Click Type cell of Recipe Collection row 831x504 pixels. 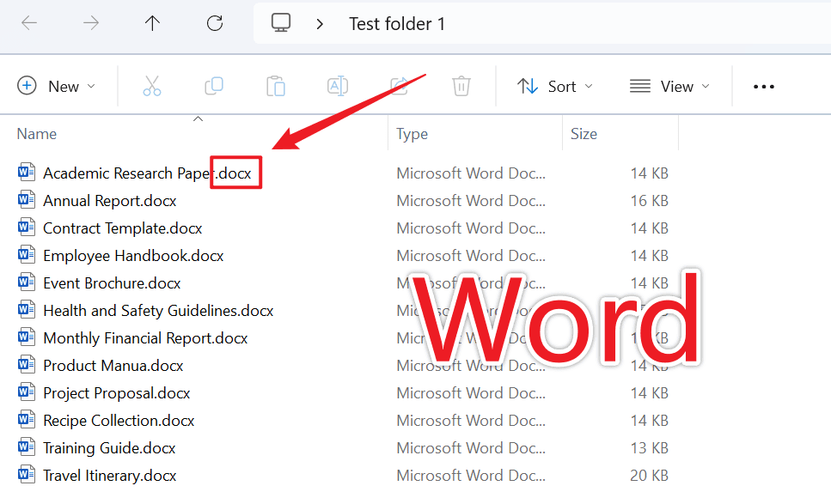click(x=471, y=421)
